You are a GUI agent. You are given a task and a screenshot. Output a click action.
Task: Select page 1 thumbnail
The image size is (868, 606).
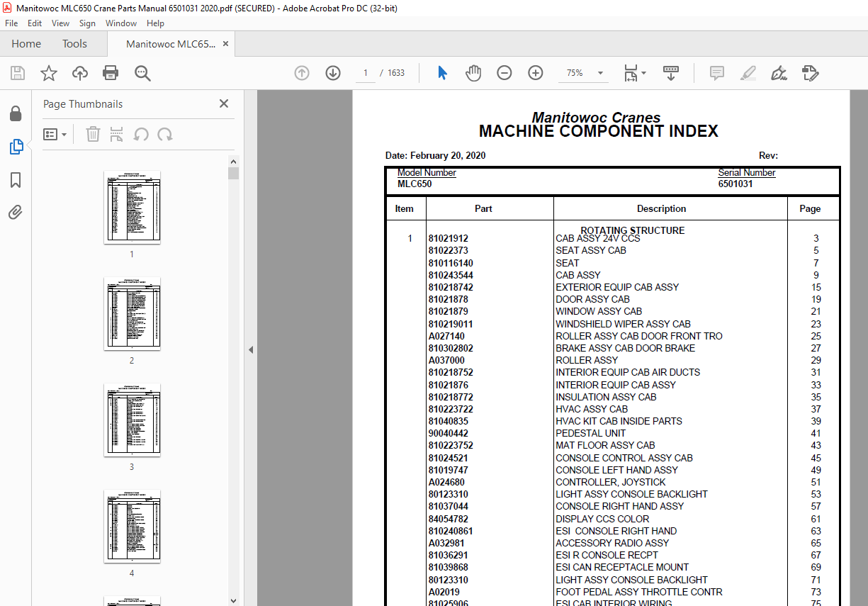(132, 207)
